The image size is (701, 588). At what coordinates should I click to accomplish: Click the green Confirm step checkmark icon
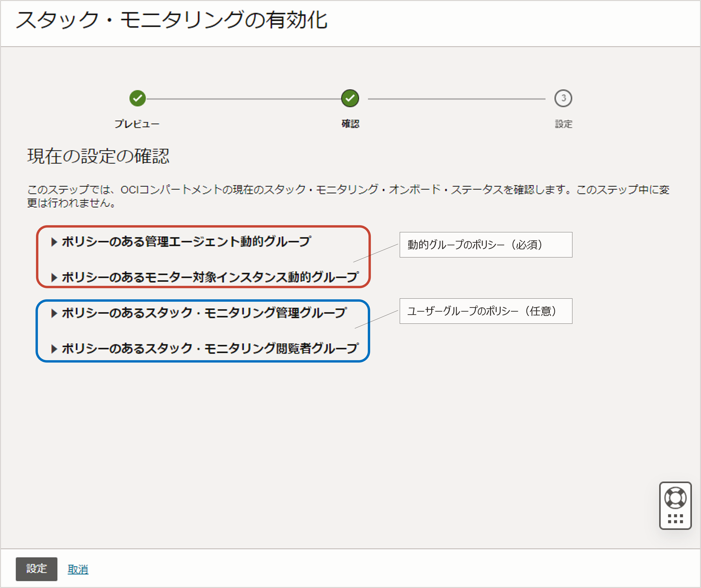point(350,98)
